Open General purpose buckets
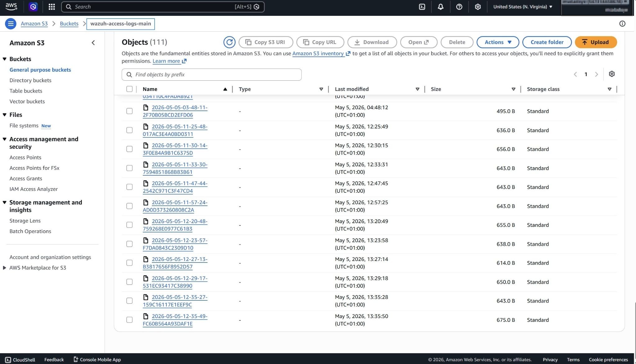Viewport: 636px width, 364px height. (40, 70)
